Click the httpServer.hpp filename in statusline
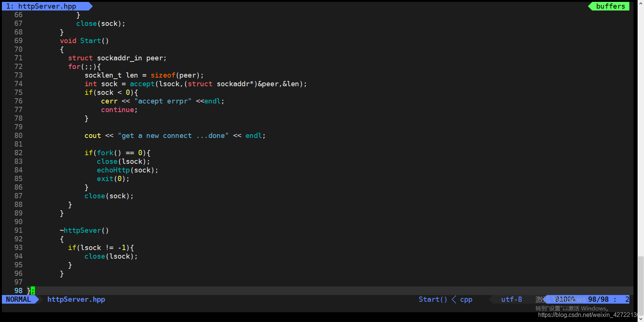 pos(76,299)
